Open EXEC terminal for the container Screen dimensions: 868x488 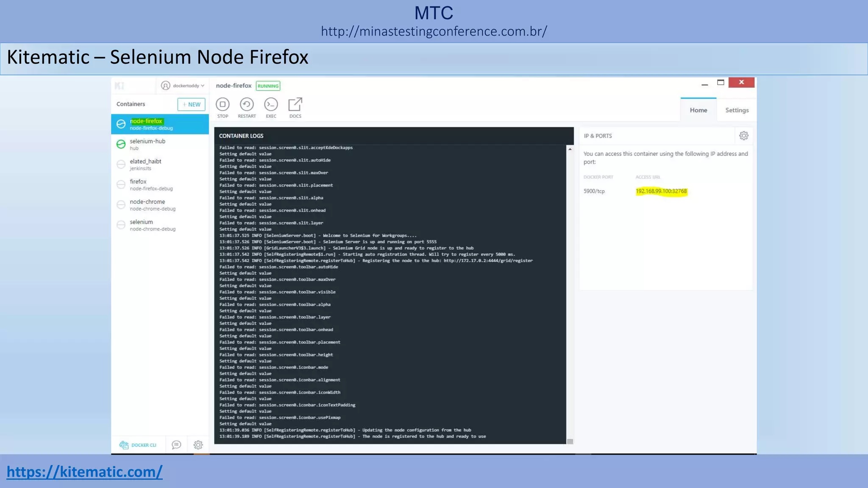tap(271, 104)
